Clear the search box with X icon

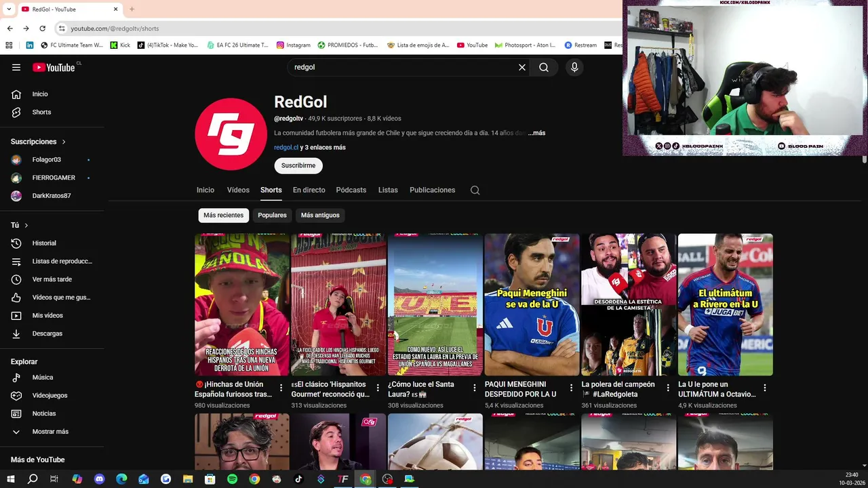pyautogui.click(x=522, y=67)
